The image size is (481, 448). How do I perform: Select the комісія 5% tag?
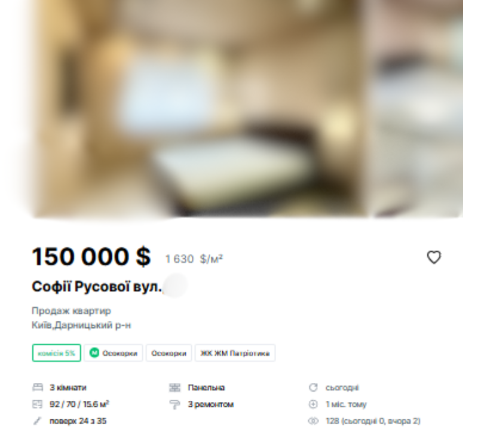(x=56, y=353)
